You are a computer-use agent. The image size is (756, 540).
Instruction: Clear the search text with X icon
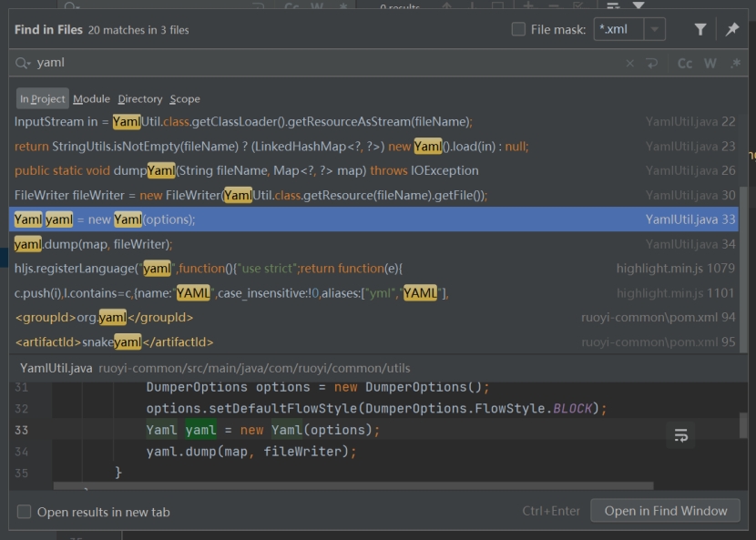[630, 64]
